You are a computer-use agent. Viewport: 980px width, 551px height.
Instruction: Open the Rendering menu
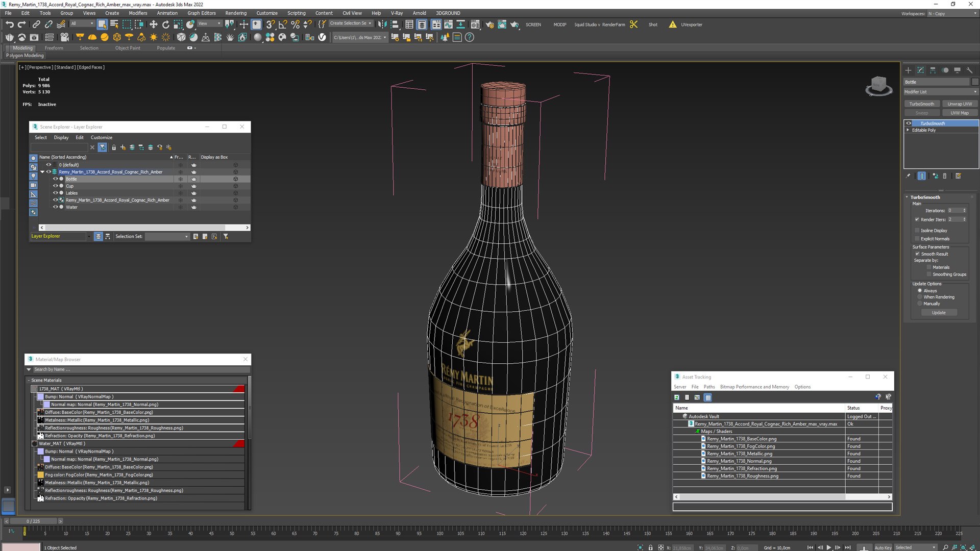[236, 13]
